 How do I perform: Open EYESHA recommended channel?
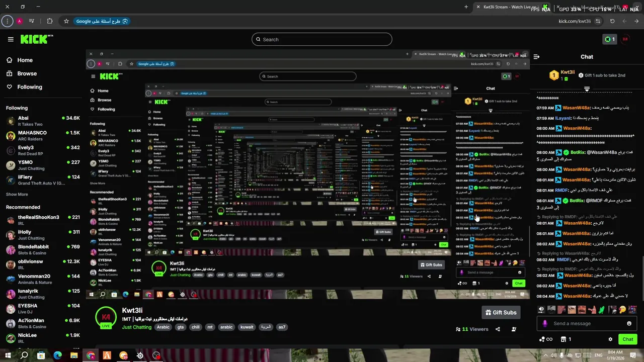pyautogui.click(x=43, y=308)
